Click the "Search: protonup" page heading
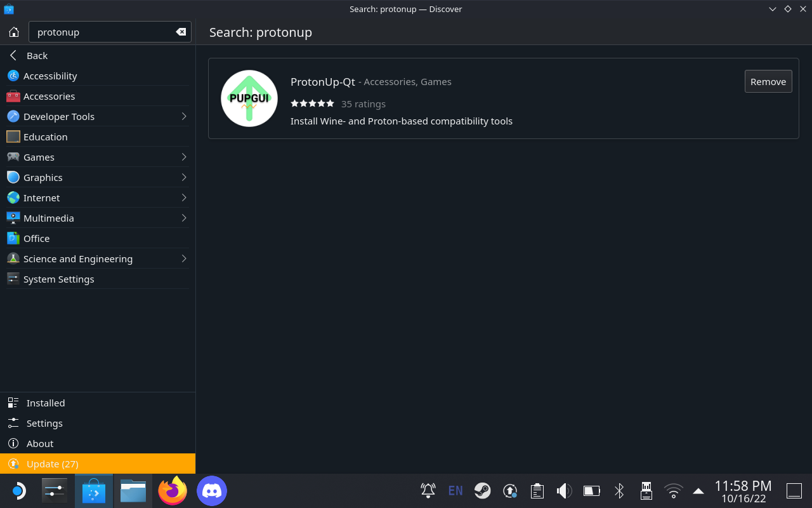812x508 pixels. point(261,32)
